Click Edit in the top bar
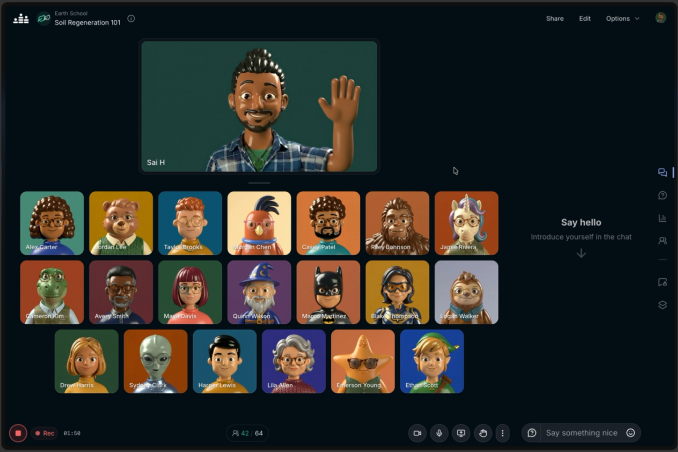Screen dimensions: 678x452 pos(585,19)
